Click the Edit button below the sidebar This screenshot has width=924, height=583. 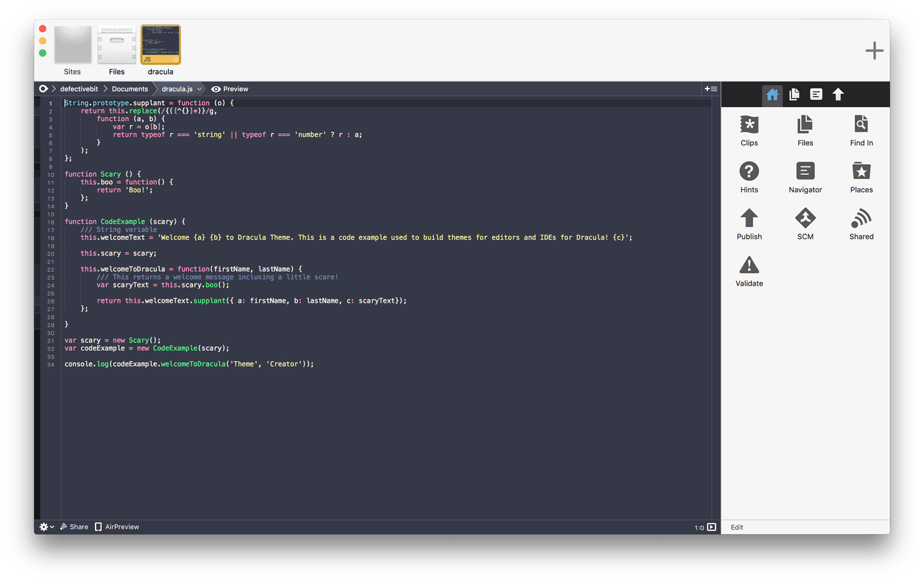tap(736, 527)
